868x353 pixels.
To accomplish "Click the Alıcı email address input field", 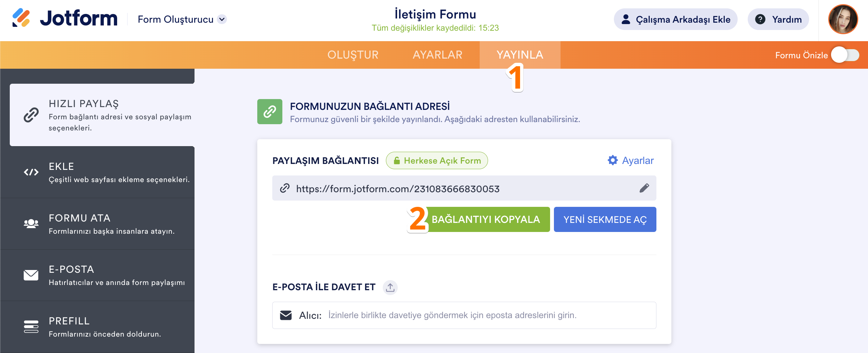I will tap(488, 315).
